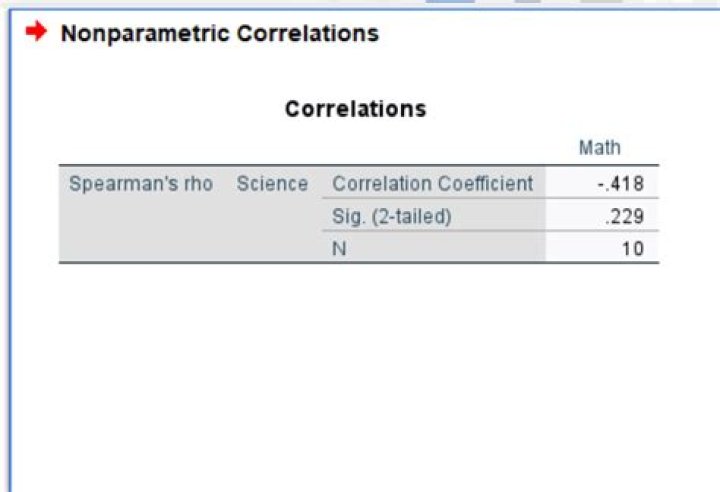Viewport: 720px width, 492px height.
Task: Click the N row label
Action: coord(338,248)
